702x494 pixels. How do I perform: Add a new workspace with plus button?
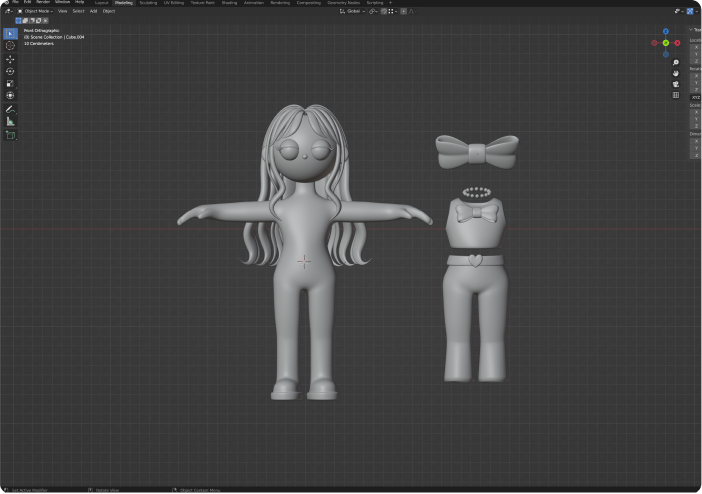point(390,3)
